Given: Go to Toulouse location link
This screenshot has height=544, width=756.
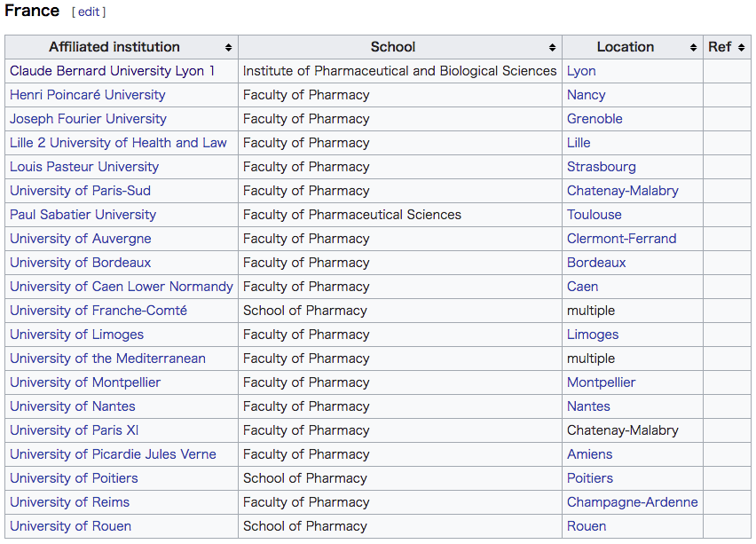Looking at the screenshot, I should tap(594, 215).
